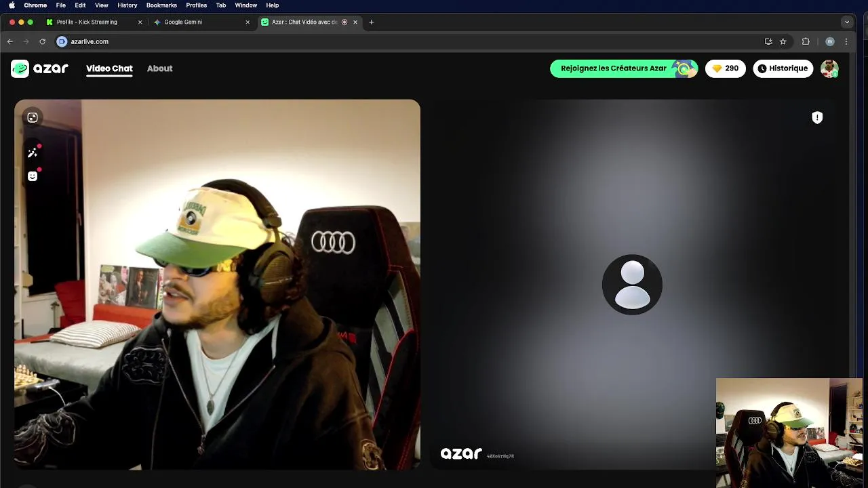Open the magic wand effects tool

tap(33, 153)
